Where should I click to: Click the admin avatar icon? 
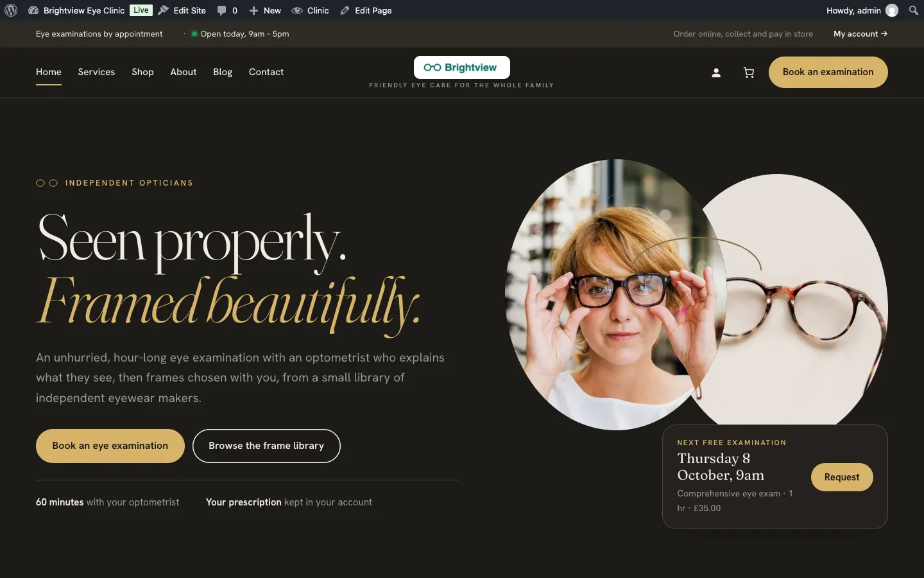[892, 10]
